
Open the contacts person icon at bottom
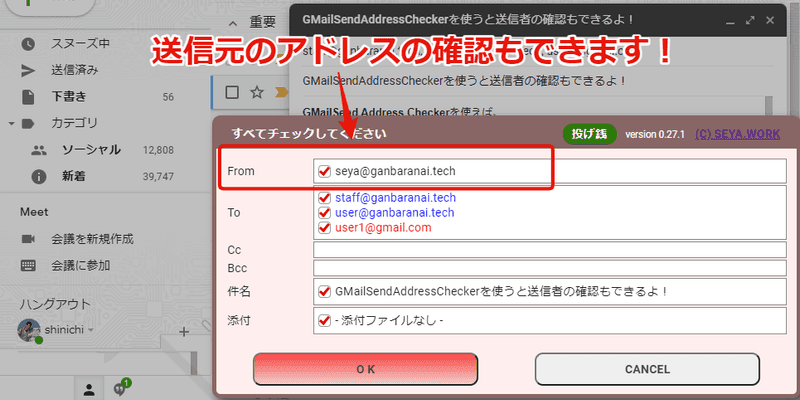click(89, 390)
